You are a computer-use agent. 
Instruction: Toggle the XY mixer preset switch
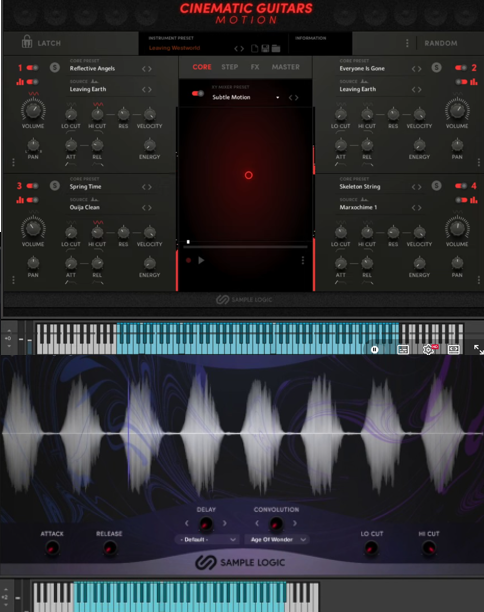coord(198,94)
